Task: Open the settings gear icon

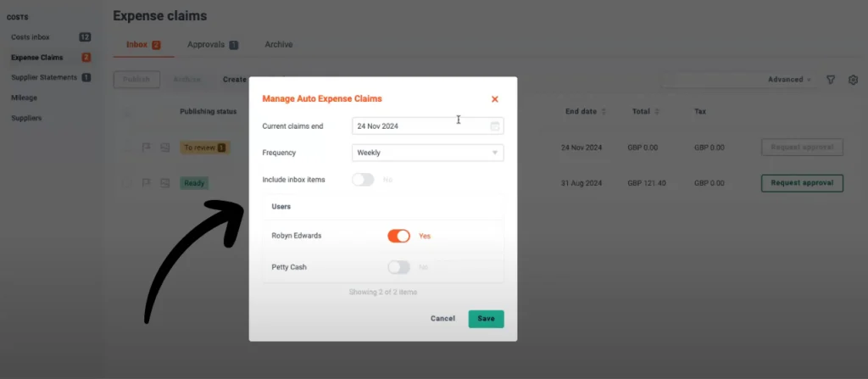Action: tap(853, 80)
